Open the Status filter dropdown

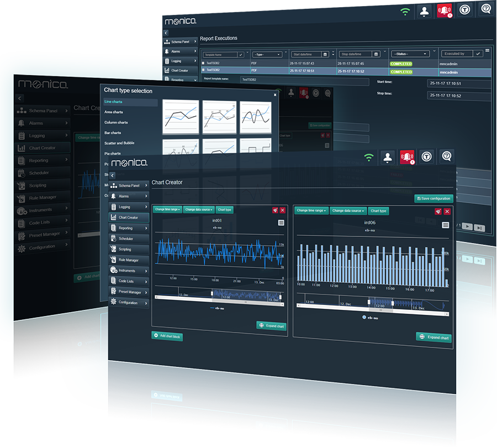[x=410, y=54]
